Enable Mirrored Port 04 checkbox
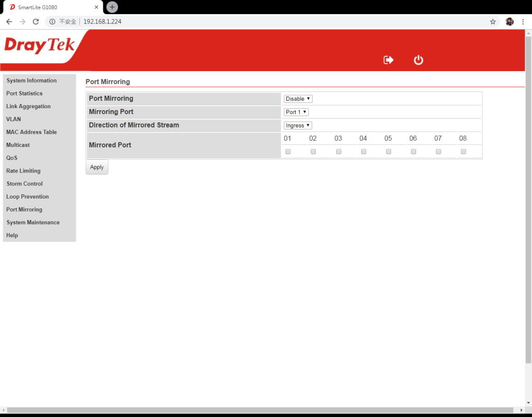Screen dimensions: 532x417 [x=363, y=152]
